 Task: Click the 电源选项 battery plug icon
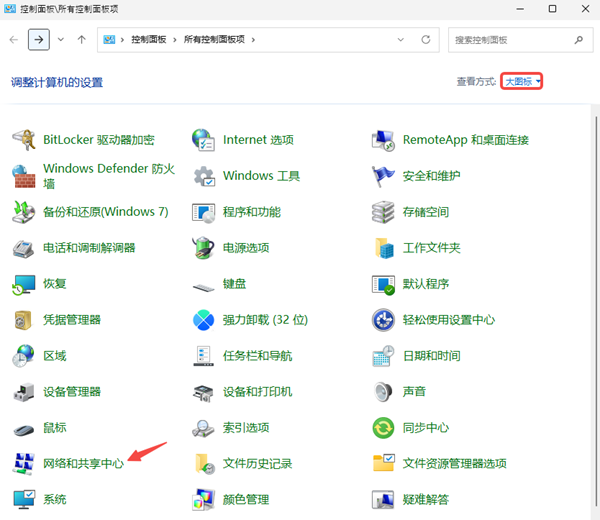click(x=203, y=248)
